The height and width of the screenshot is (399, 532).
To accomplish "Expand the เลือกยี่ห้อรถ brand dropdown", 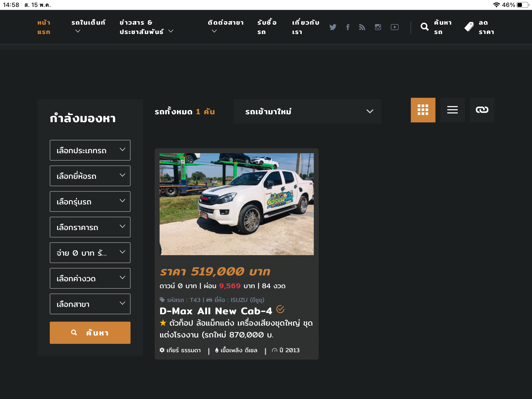I will tap(90, 176).
